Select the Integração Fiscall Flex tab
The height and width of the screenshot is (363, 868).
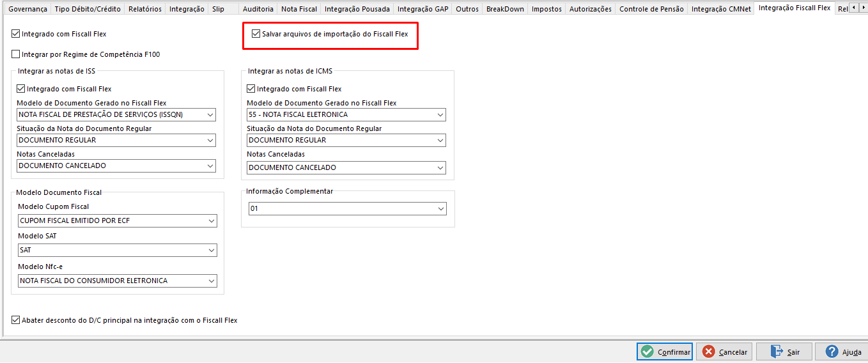[x=794, y=8]
